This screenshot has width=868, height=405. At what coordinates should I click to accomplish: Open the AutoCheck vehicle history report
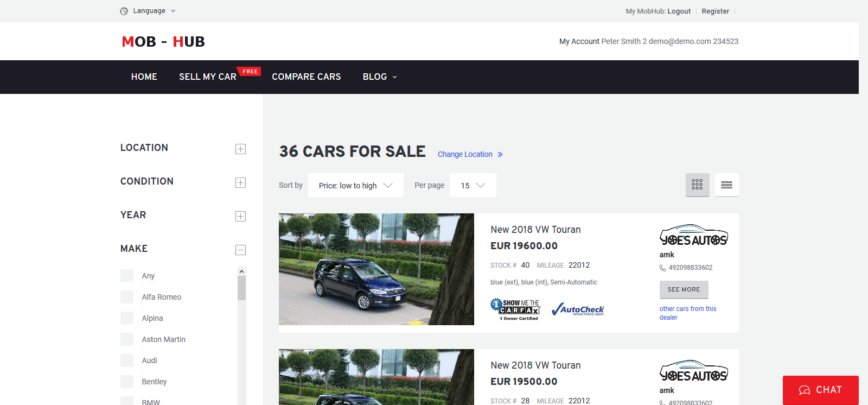[578, 309]
